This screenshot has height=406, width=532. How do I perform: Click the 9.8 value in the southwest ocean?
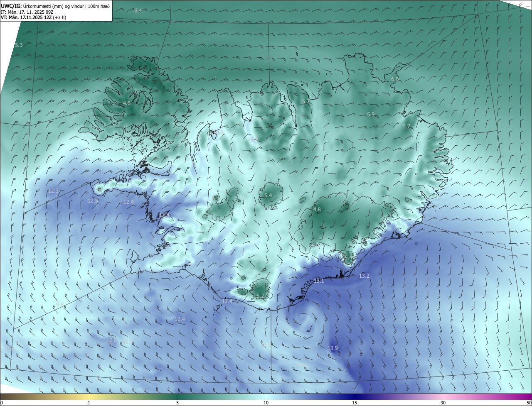click(x=60, y=304)
